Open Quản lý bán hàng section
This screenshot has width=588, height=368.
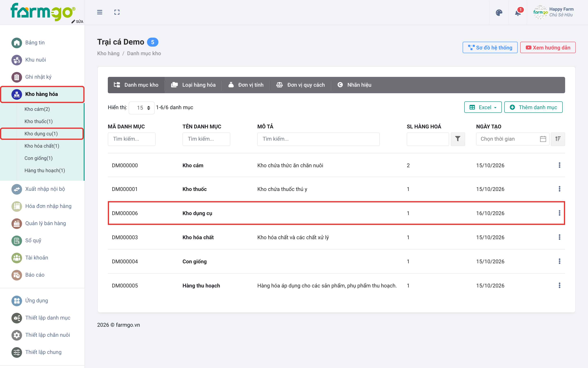tap(46, 223)
